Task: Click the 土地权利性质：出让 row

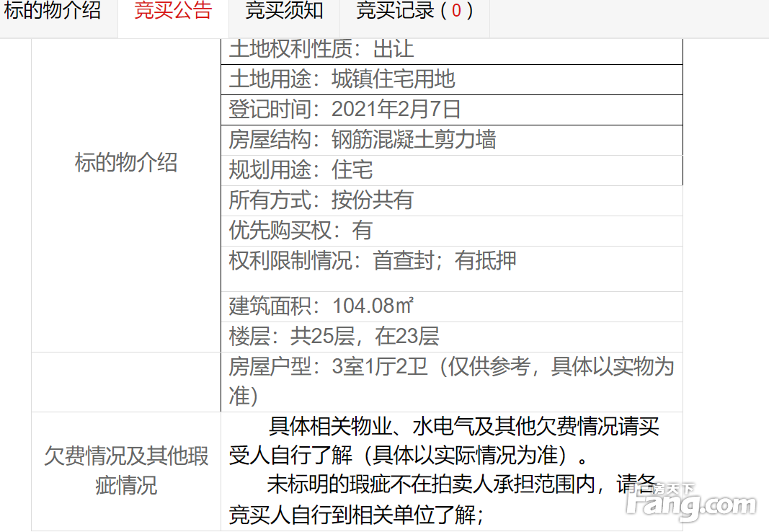Action: coord(321,49)
